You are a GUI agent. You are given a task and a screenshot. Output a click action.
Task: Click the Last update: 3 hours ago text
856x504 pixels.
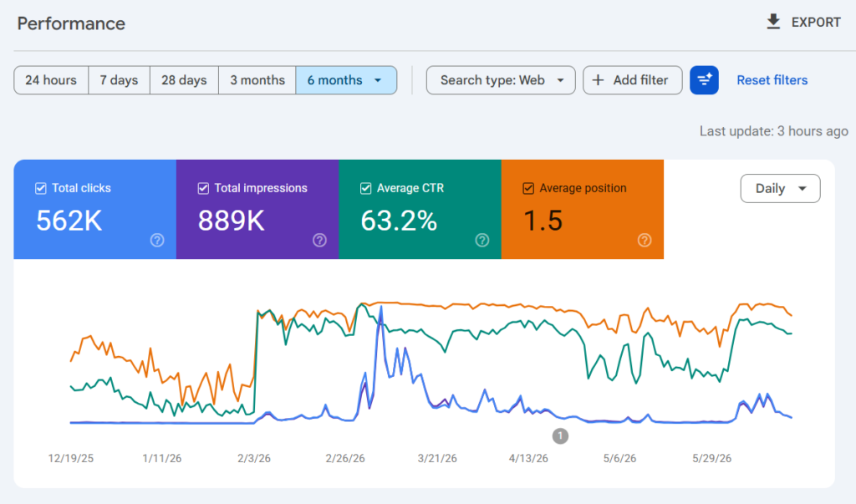point(773,131)
